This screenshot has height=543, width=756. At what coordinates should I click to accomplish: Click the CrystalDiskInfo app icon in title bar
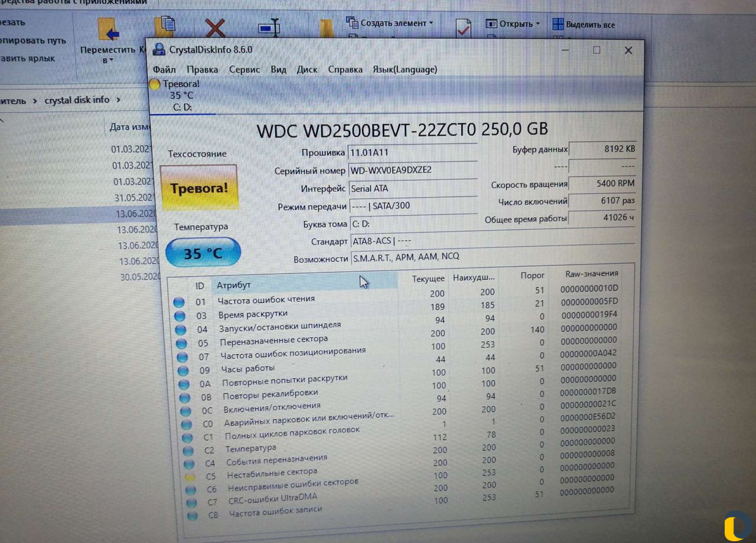pos(159,50)
